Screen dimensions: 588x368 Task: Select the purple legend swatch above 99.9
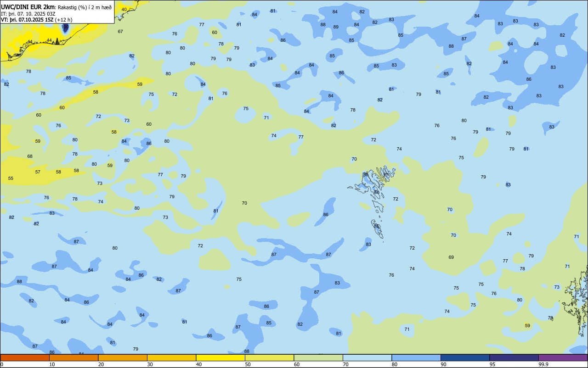click(563, 357)
